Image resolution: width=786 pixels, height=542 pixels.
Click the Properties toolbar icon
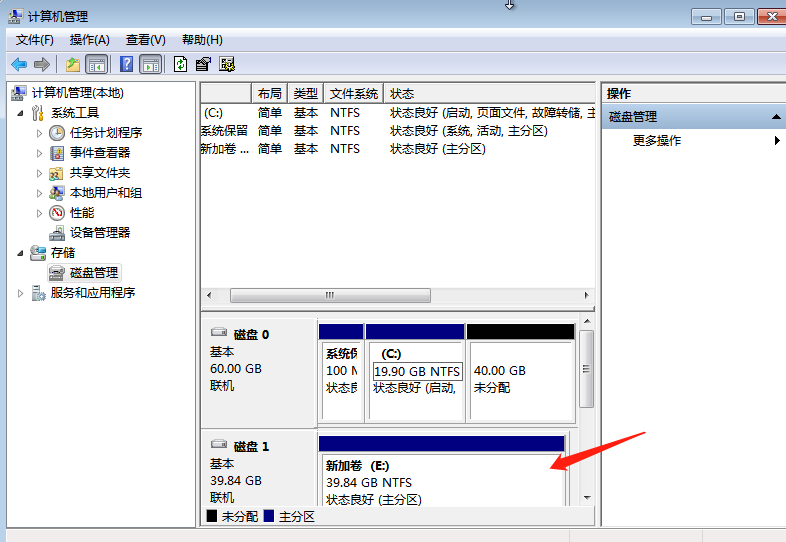pyautogui.click(x=203, y=64)
